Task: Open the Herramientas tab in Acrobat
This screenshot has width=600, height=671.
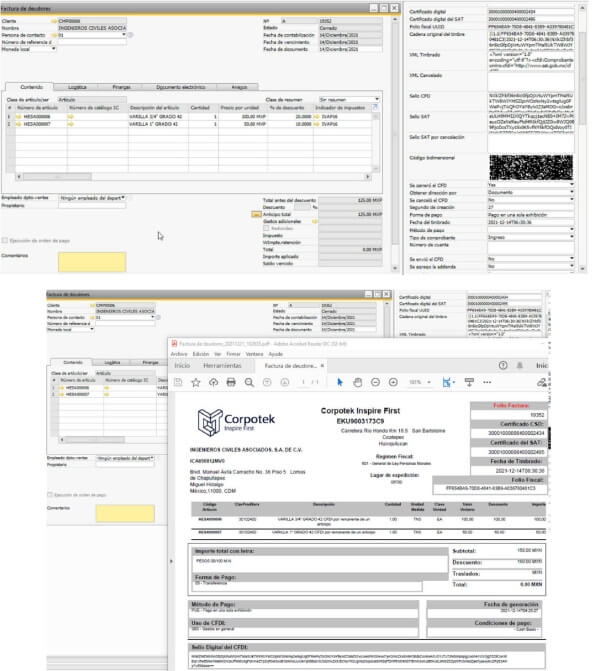Action: click(x=222, y=365)
